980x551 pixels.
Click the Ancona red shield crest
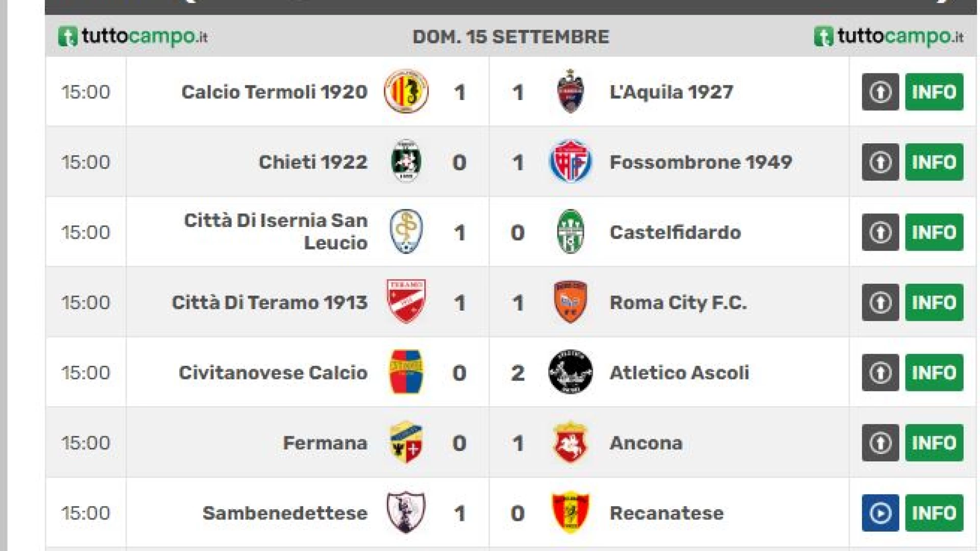(x=570, y=442)
